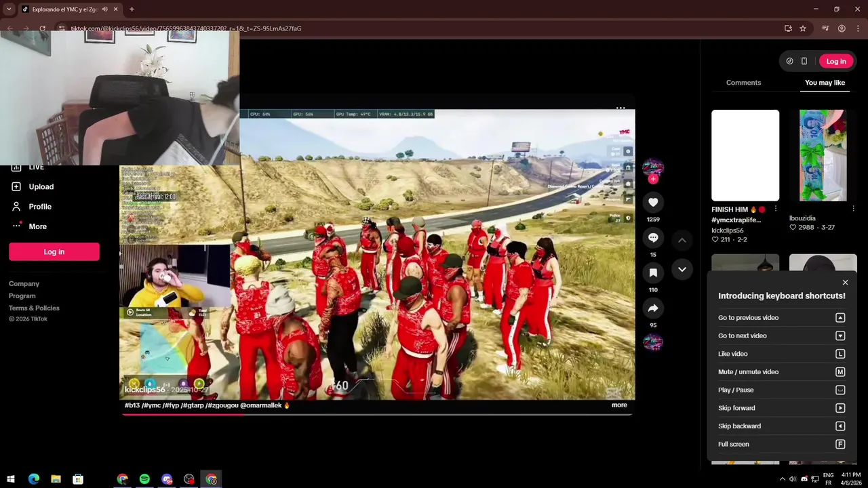This screenshot has width=868, height=488.
Task: Open Profile in the sidebar
Action: tap(39, 207)
